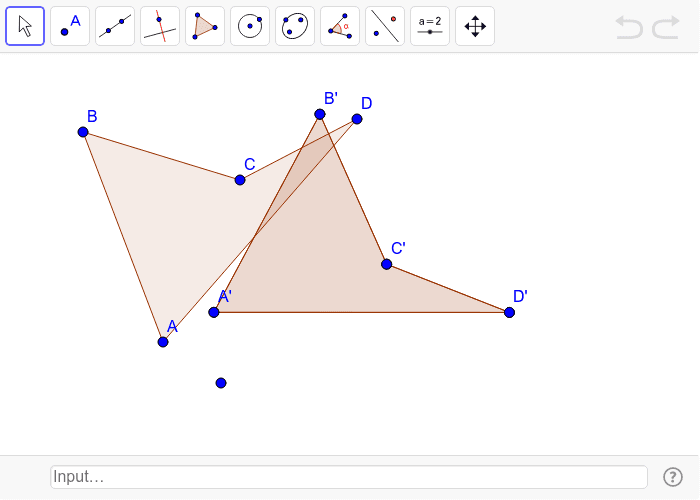Select the Move arrow tool
Screen dimensions: 700x500
25,26
